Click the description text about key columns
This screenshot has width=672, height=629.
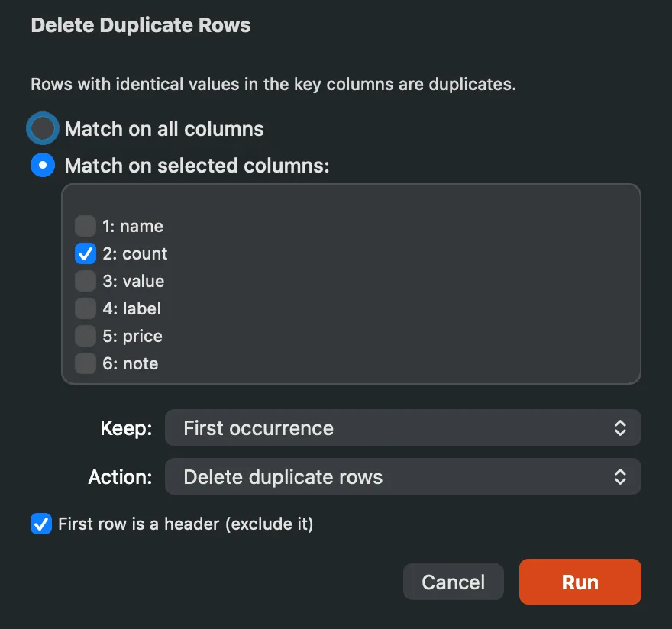point(273,85)
